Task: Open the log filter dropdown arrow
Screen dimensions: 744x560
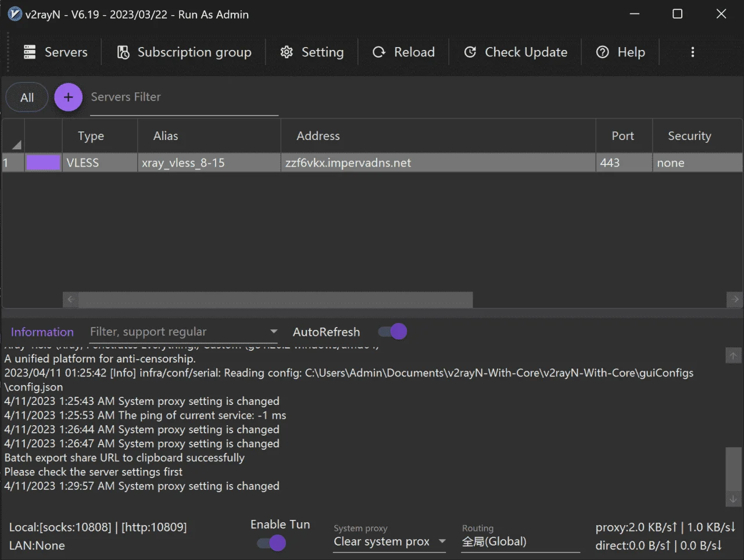Action: point(273,332)
